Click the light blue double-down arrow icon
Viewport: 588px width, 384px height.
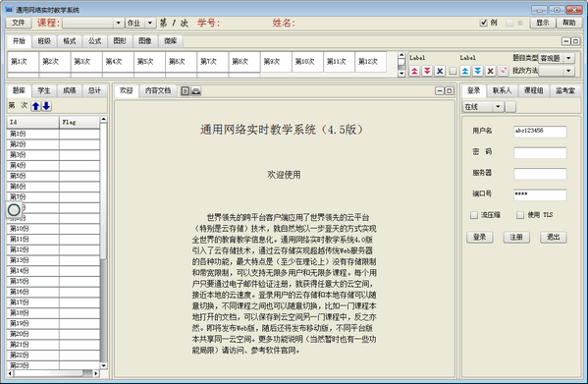pyautogui.click(x=478, y=71)
